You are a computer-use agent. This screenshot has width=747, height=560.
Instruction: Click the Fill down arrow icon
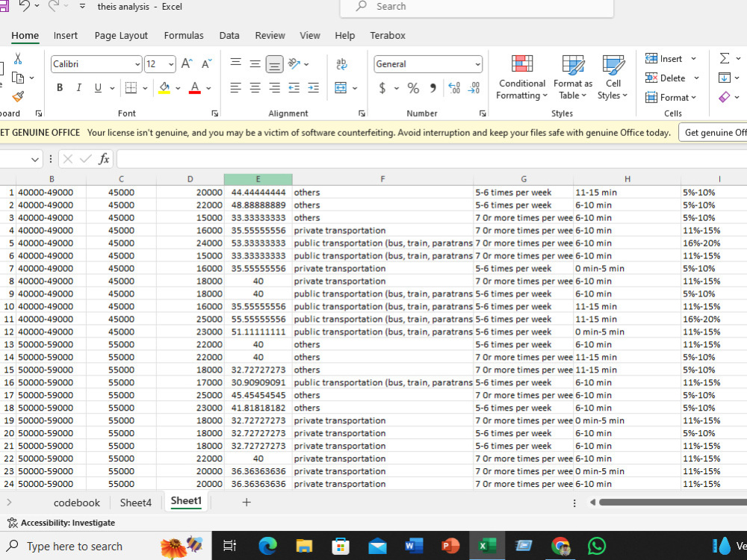point(724,78)
